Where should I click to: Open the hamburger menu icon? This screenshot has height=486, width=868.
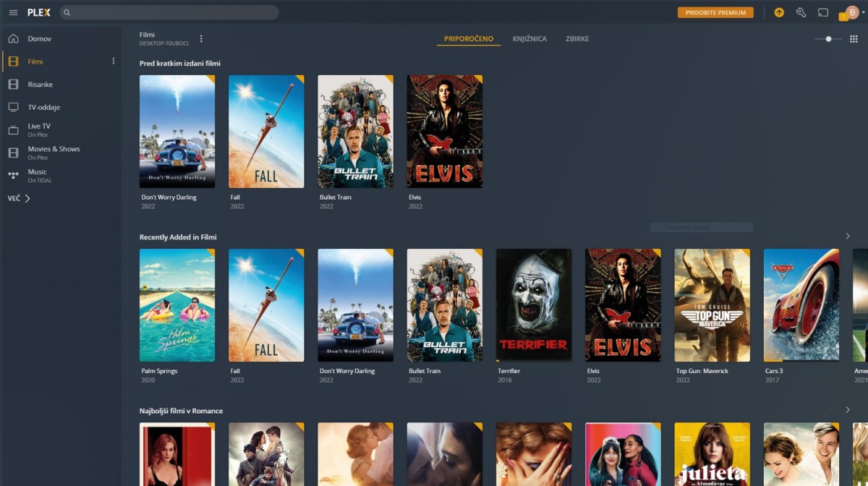13,12
